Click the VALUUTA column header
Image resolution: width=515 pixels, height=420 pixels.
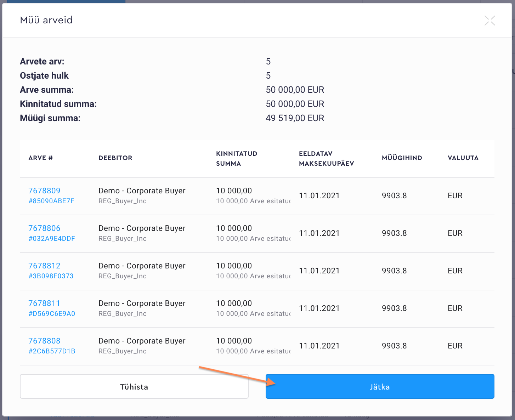(463, 158)
